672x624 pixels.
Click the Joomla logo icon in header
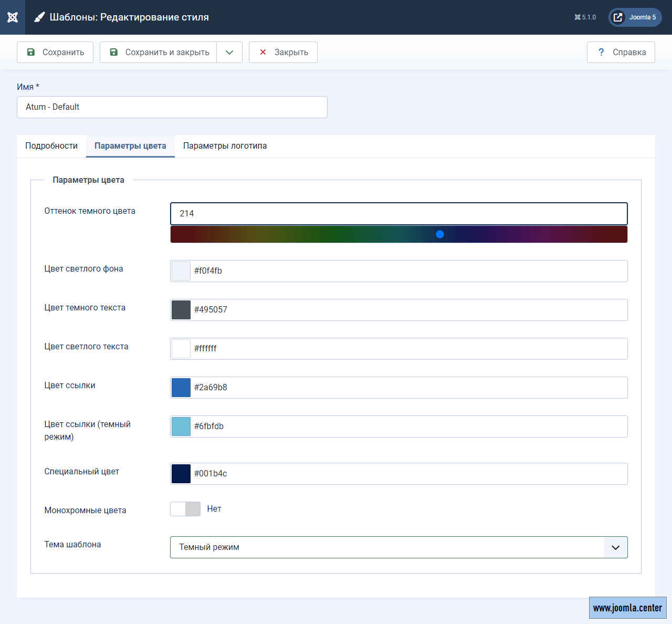pos(13,17)
